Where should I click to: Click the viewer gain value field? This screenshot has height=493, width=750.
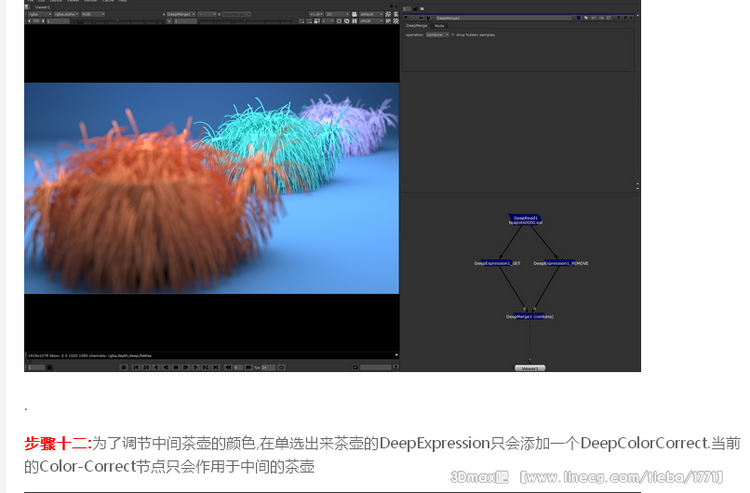[x=57, y=21]
